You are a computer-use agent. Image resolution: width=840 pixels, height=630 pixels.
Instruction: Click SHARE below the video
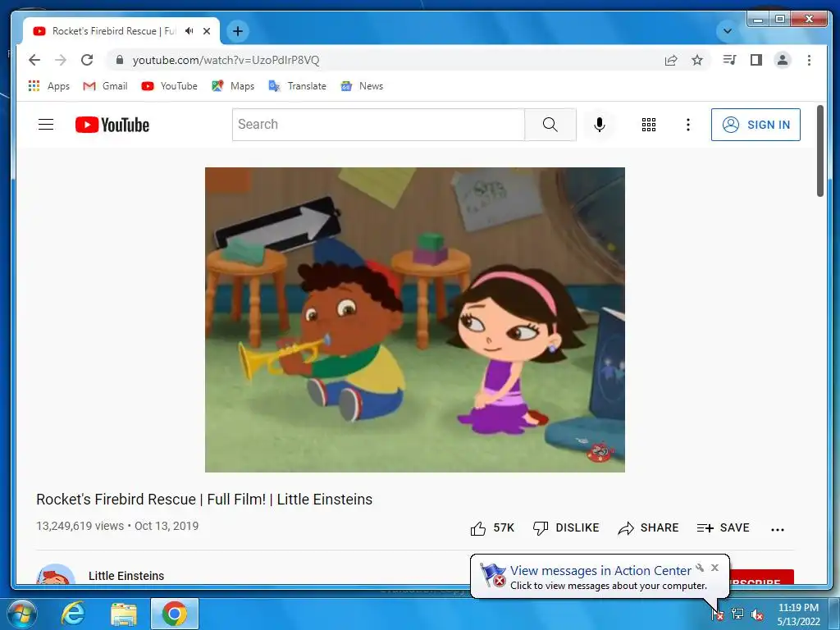(648, 528)
